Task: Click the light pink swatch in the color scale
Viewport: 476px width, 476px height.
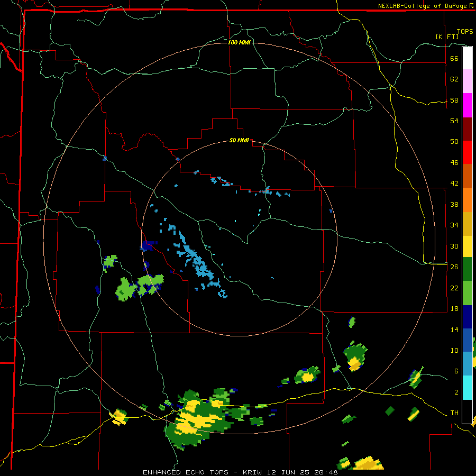Action: (467, 81)
